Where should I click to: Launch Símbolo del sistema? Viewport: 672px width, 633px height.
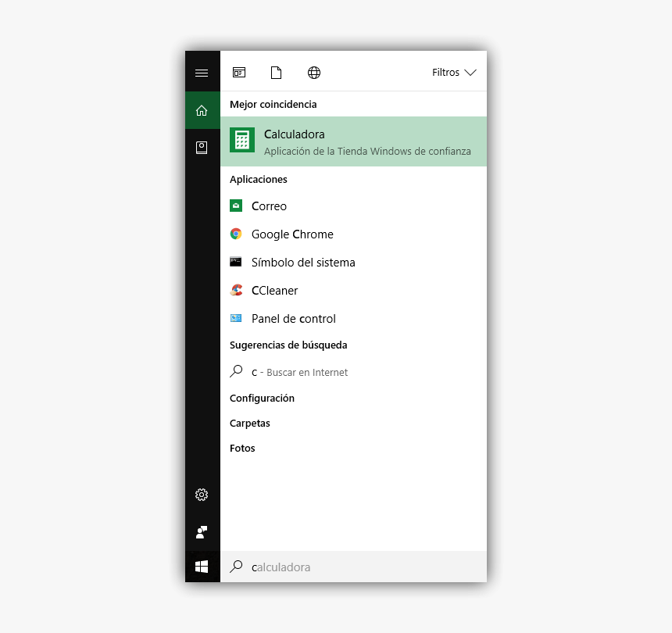303,262
